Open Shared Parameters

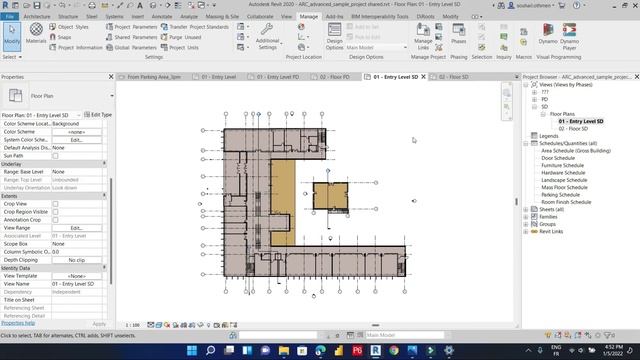click(x=131, y=37)
